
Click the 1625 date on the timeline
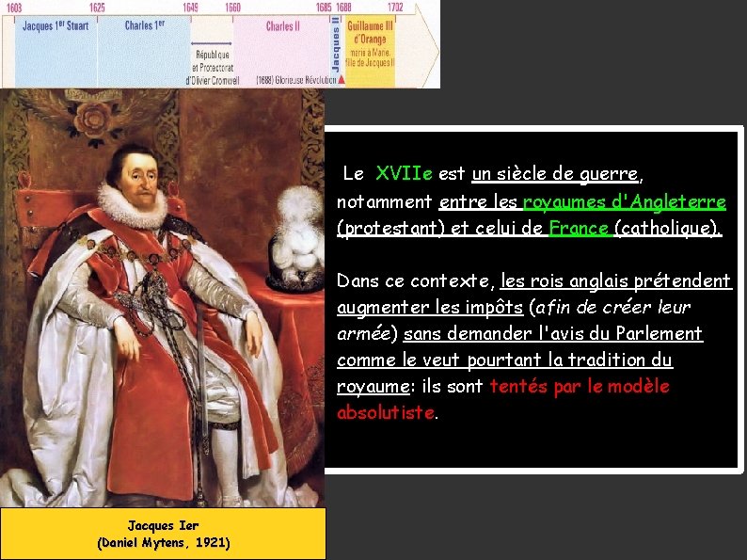(97, 8)
